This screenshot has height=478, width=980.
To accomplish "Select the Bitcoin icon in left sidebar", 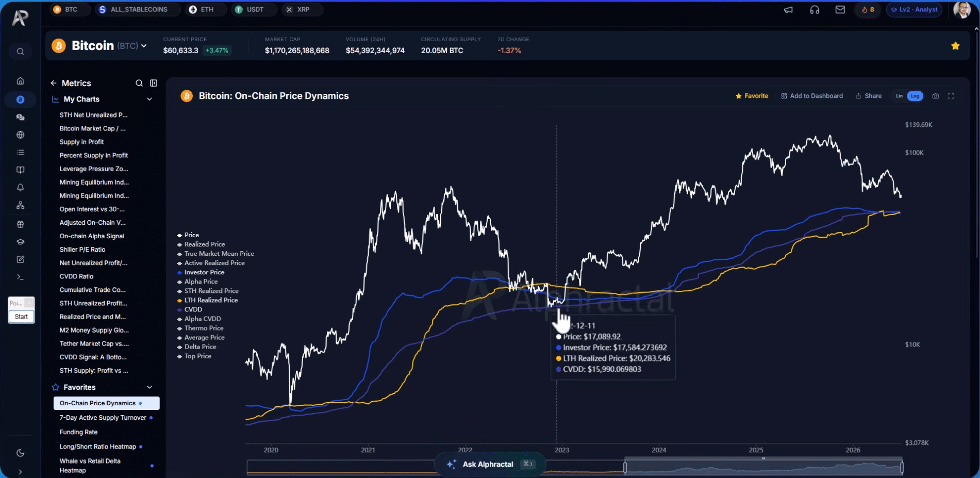I will [20, 100].
